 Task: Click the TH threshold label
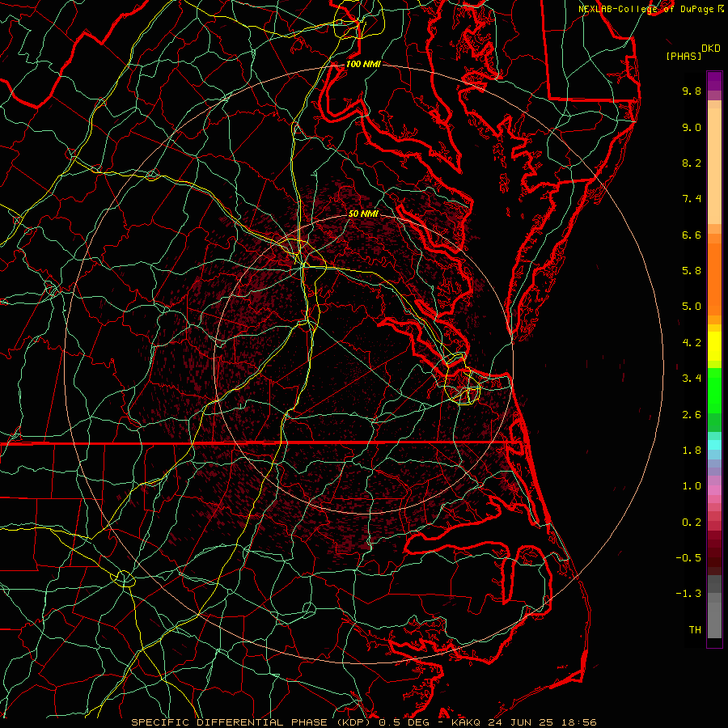click(695, 630)
